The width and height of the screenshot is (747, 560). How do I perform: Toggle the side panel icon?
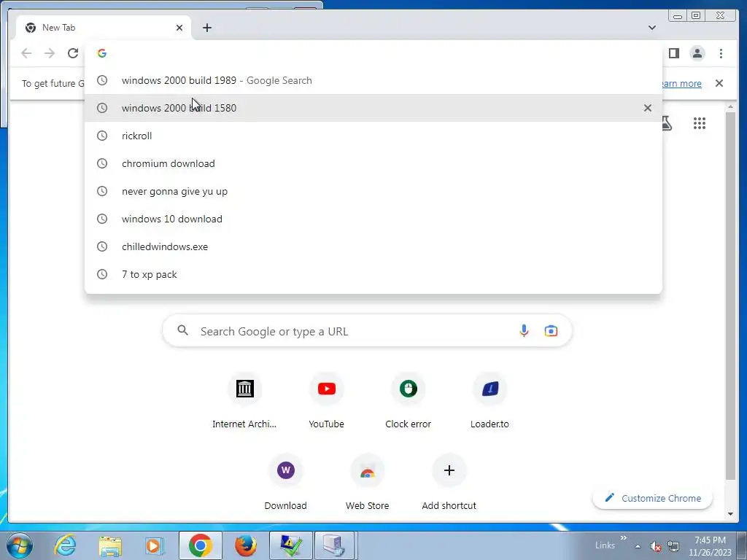[x=673, y=53]
